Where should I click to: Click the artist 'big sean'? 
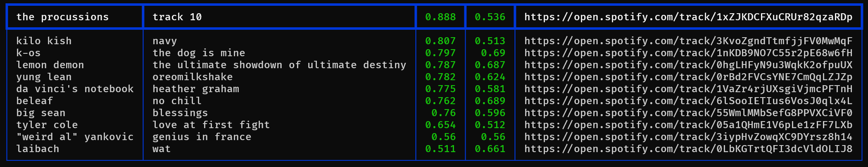pyautogui.click(x=41, y=113)
